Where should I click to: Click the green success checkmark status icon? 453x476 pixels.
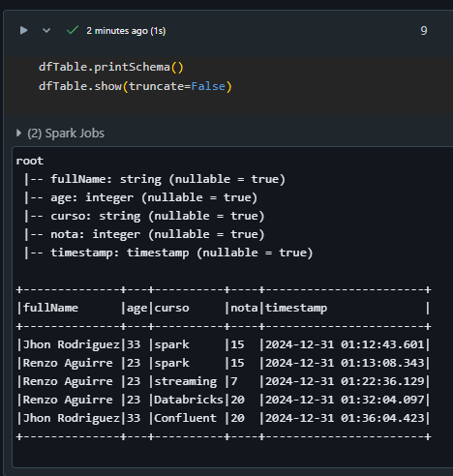(x=73, y=30)
